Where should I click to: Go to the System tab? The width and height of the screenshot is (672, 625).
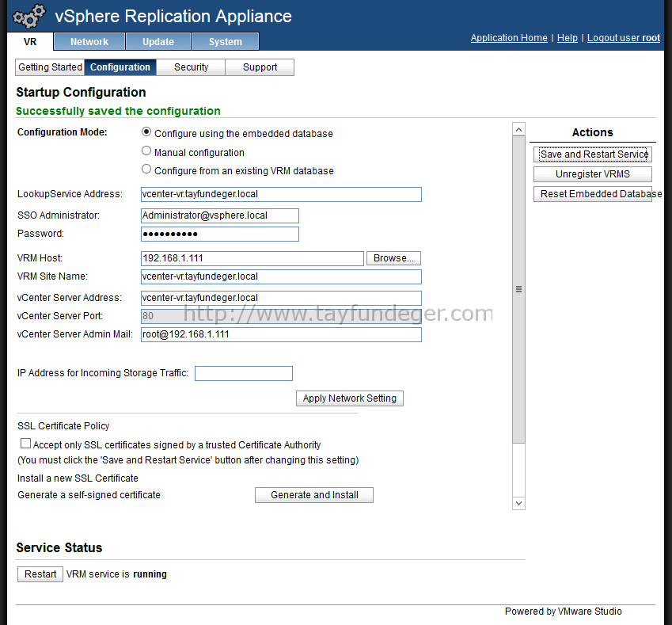click(226, 42)
